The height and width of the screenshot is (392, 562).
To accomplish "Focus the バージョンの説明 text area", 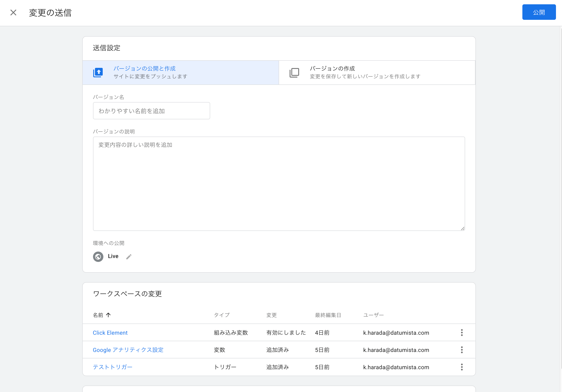I will pos(279,184).
